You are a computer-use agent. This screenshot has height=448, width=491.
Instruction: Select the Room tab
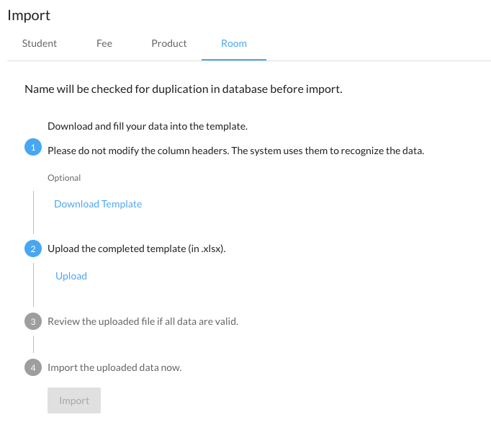point(234,43)
